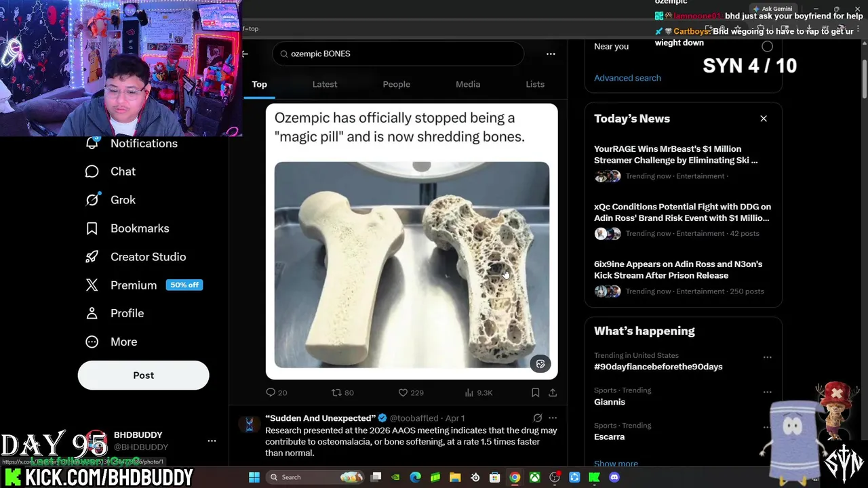This screenshot has height=488, width=868.
Task: Open Microsoft Store from the taskbar
Action: (x=495, y=477)
